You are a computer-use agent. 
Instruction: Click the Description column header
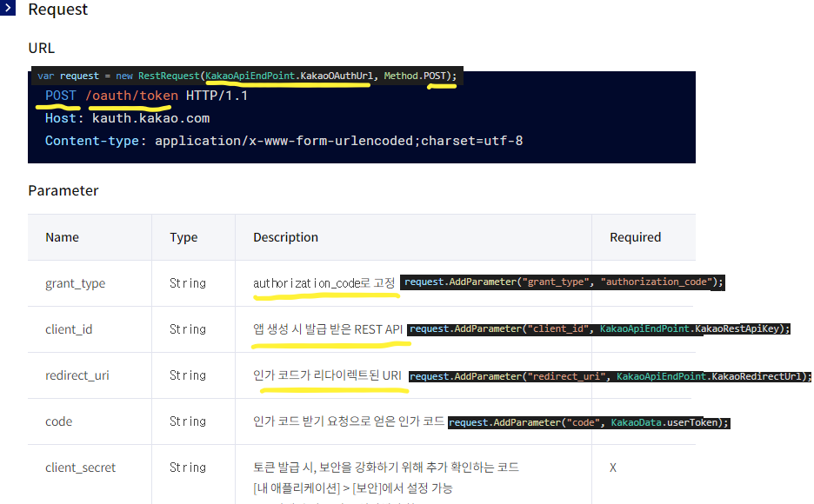(x=285, y=237)
